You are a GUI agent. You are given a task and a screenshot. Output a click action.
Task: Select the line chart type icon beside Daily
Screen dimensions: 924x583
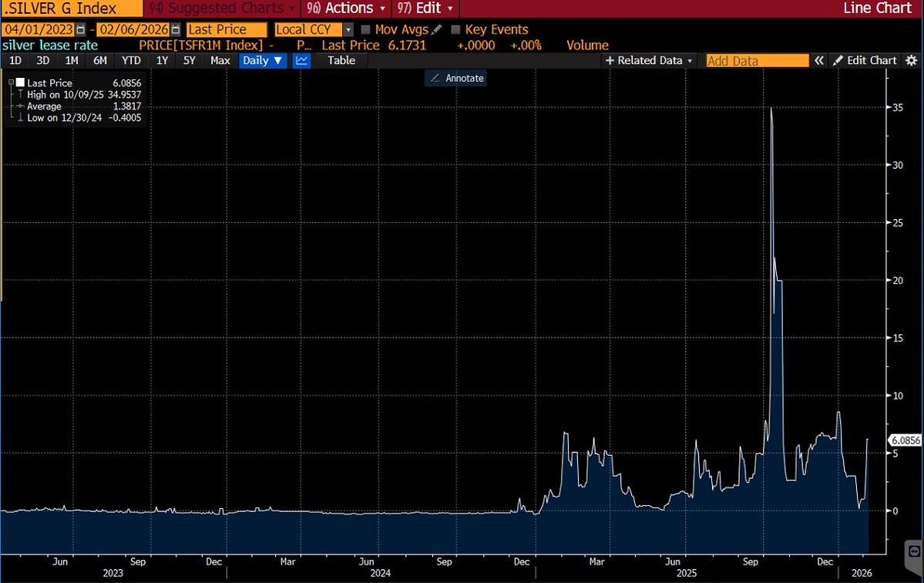point(301,60)
